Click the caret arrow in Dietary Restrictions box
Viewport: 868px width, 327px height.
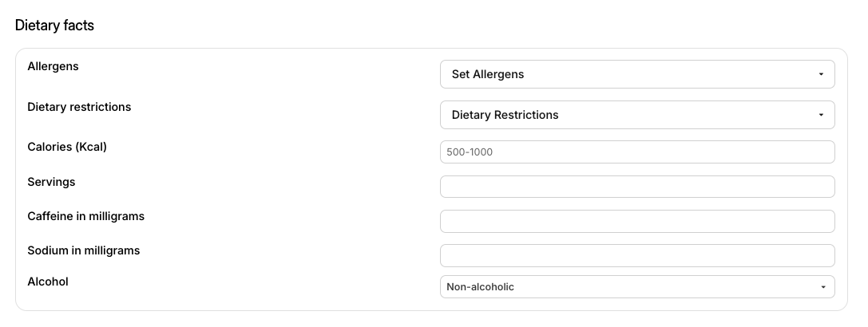821,115
